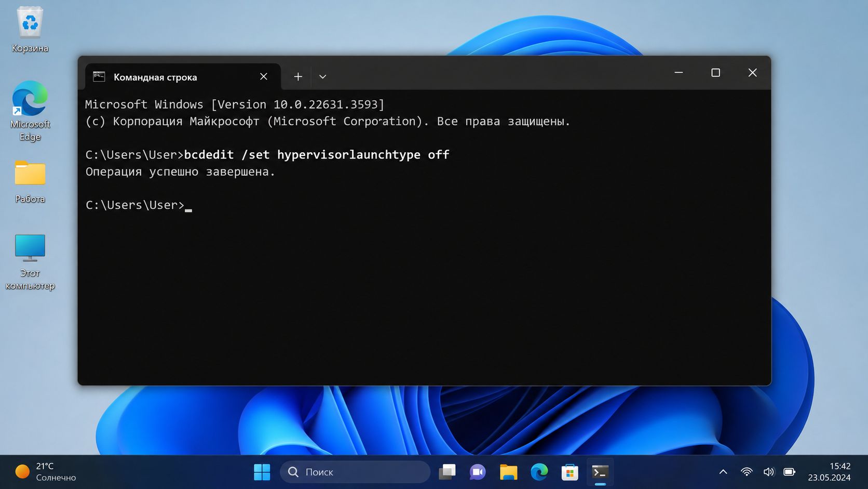868x489 pixels.
Task: Click the 'Операция успешно завершена.' output line
Action: [x=180, y=171]
